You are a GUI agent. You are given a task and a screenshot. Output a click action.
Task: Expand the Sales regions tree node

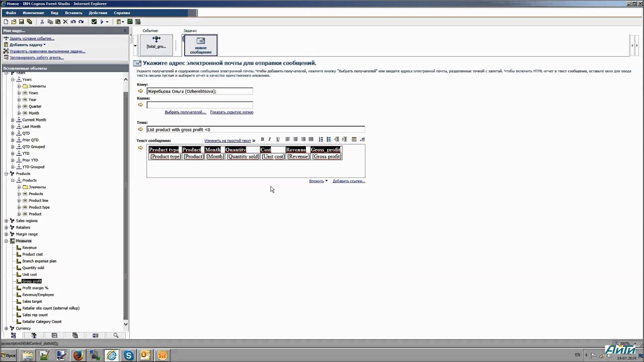pyautogui.click(x=6, y=221)
